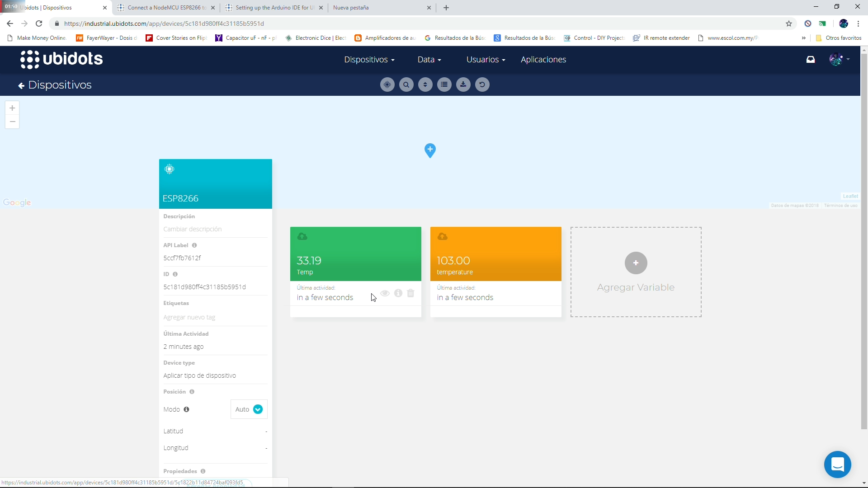Delete the Temp variable using the trash icon
Image resolution: width=868 pixels, height=488 pixels.
click(x=410, y=293)
